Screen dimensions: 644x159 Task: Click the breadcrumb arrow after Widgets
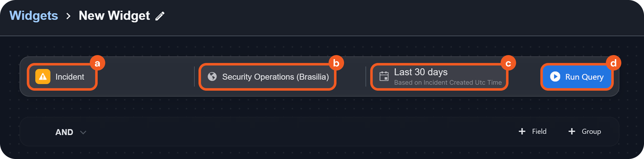(68, 16)
